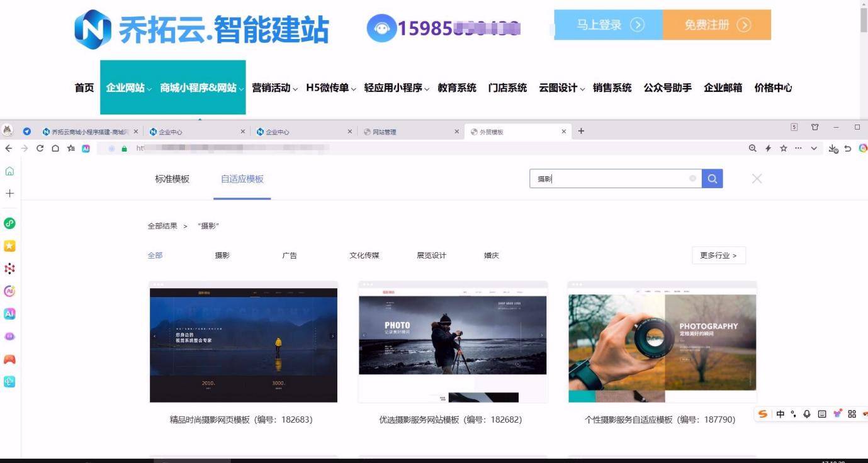Clear the search field text
Image resolution: width=868 pixels, height=463 pixels.
point(692,179)
